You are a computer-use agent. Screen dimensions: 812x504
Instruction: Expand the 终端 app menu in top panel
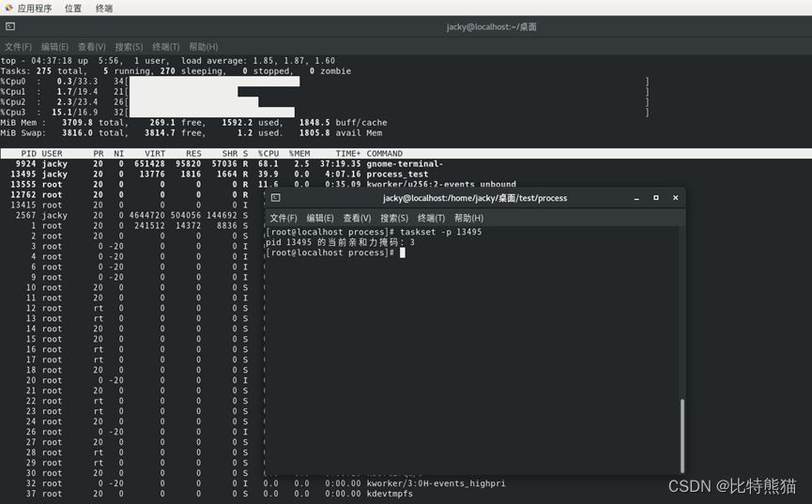tap(104, 8)
